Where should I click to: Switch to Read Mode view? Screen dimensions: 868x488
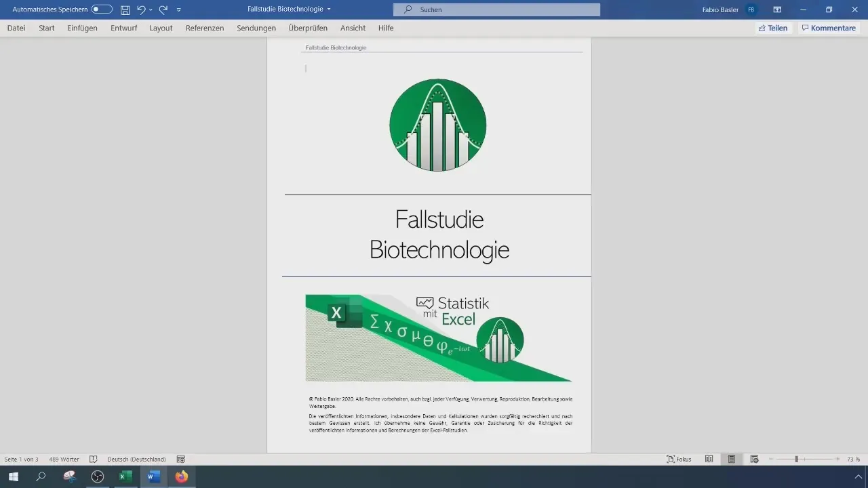(709, 459)
